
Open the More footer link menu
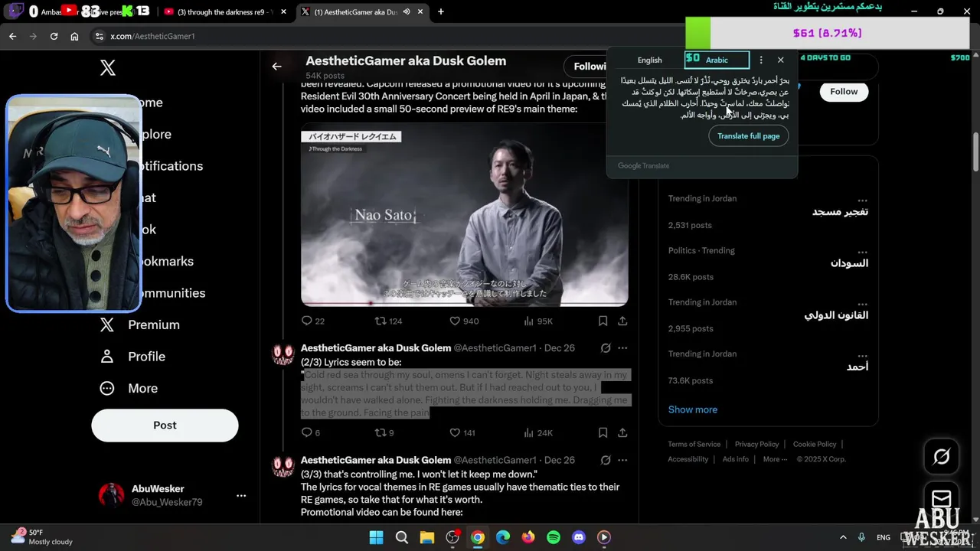tap(775, 459)
